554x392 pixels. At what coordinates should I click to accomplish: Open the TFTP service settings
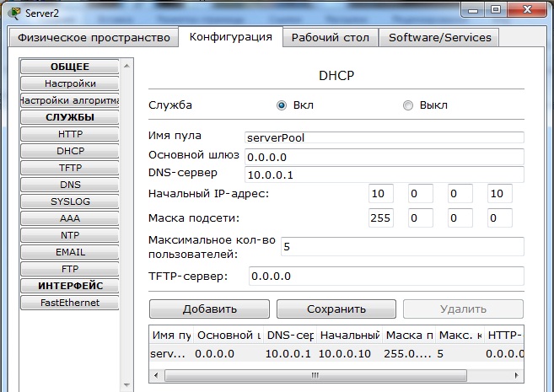[x=70, y=168]
